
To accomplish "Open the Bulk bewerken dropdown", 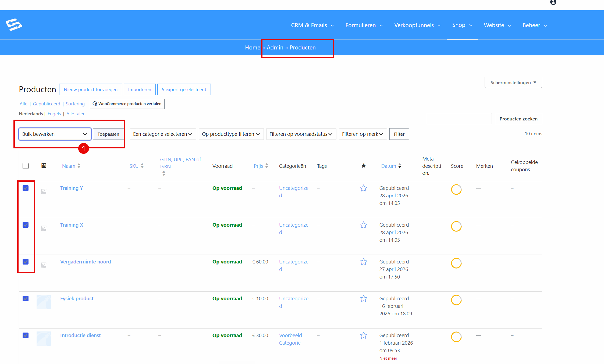I will pyautogui.click(x=55, y=134).
